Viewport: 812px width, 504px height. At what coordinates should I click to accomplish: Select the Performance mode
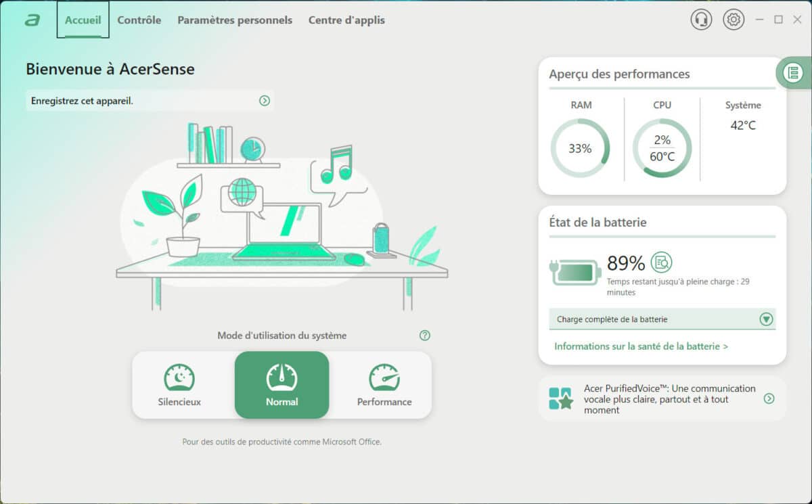(x=384, y=385)
